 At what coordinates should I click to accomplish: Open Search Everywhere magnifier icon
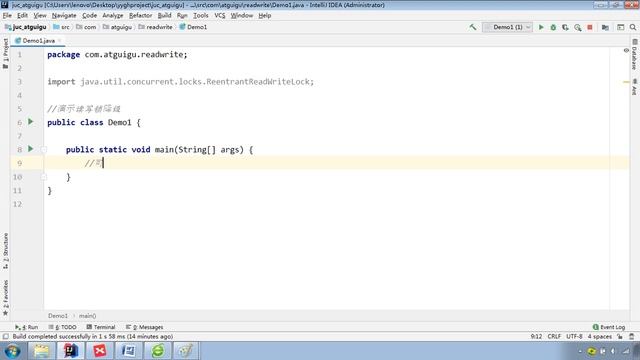coord(633,27)
